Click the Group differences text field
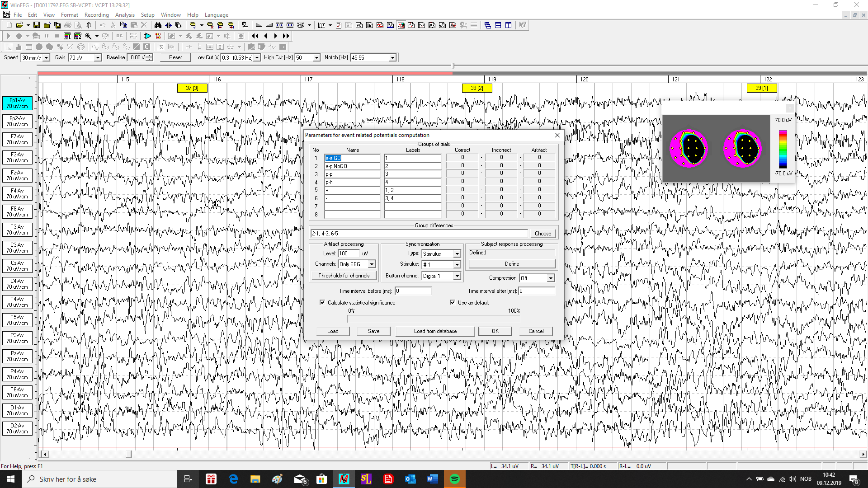Viewport: 868px width, 488px height. 419,234
